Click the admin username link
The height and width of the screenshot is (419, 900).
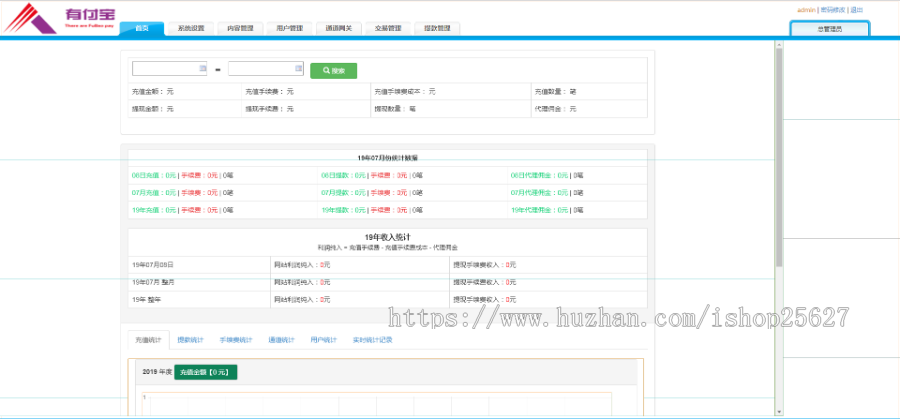click(x=806, y=10)
